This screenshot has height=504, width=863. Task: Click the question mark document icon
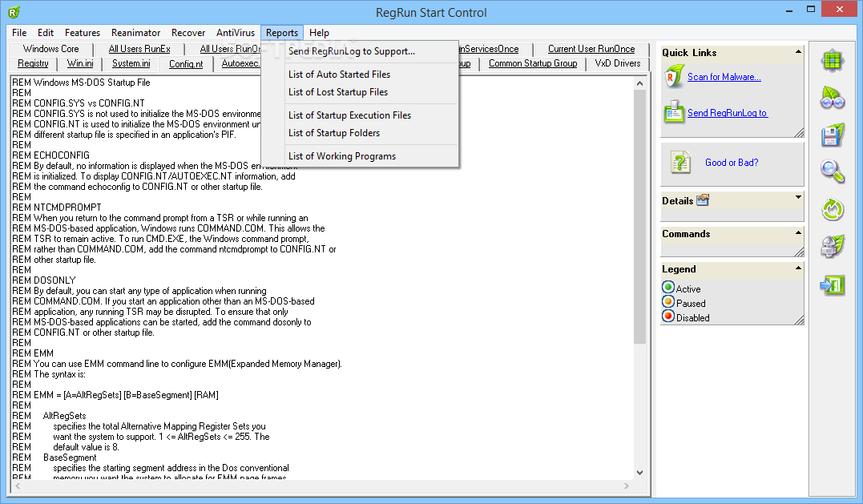click(x=680, y=163)
